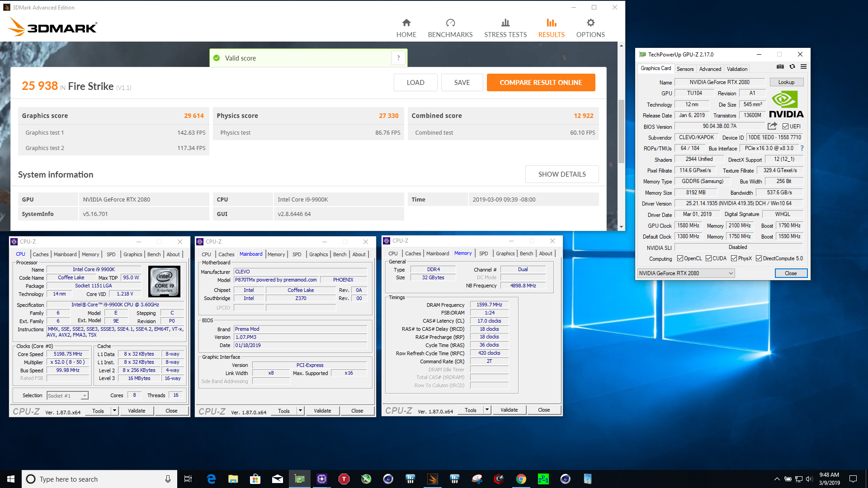Screen dimensions: 868x488
Task: Click the volume icon in system tray
Action: pos(809,479)
